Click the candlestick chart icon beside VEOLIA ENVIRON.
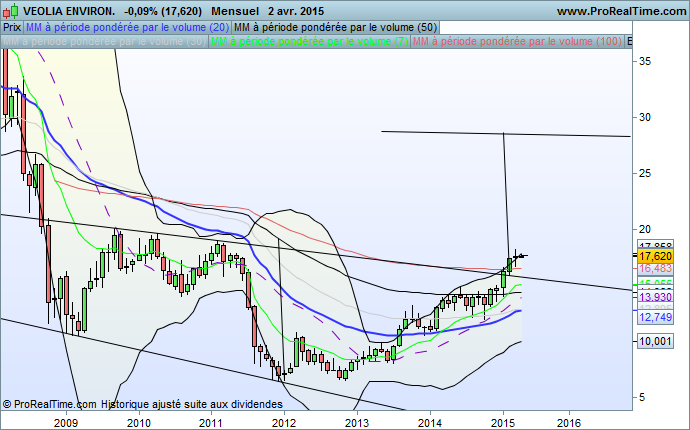 tap(11, 11)
